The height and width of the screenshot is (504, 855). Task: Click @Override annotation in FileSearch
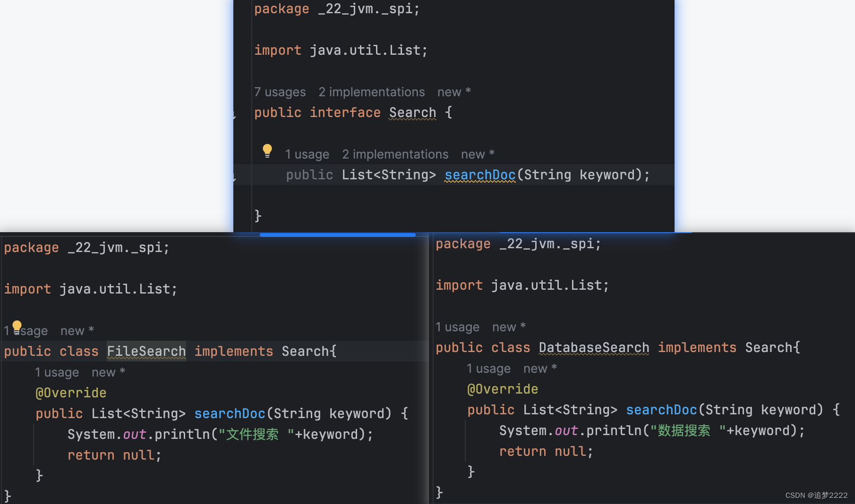coord(71,393)
